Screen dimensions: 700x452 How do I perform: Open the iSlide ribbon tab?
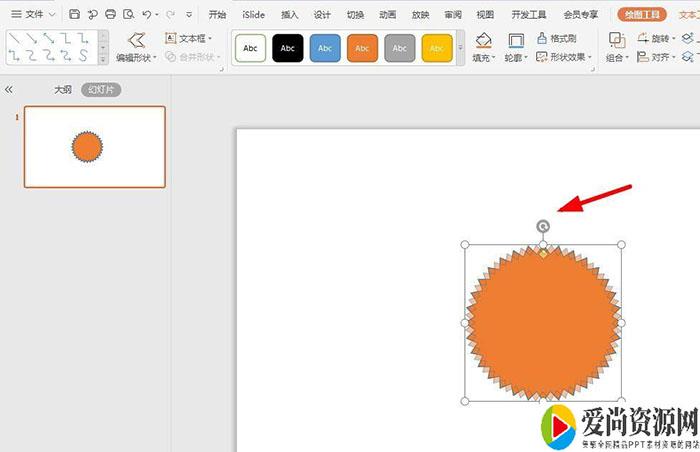254,15
